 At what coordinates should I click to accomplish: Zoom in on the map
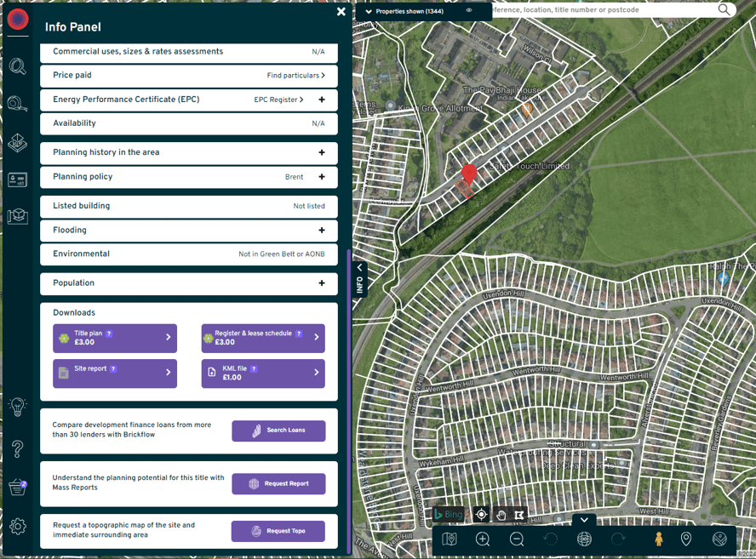click(x=483, y=539)
